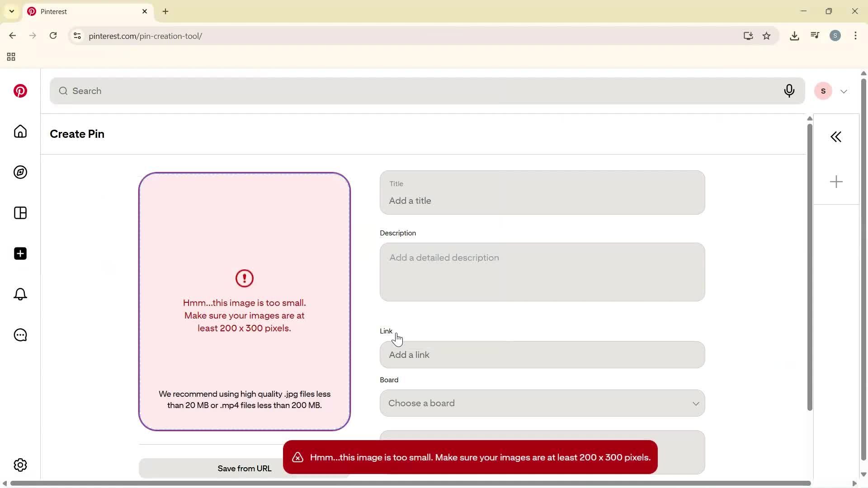Click the plus icon in the right panel
The width and height of the screenshot is (868, 488).
[x=836, y=181]
